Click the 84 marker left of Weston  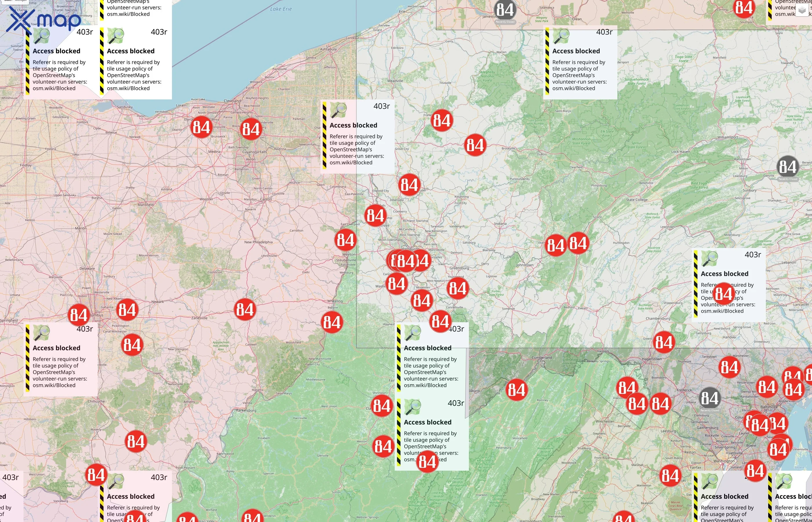pyautogui.click(x=383, y=446)
